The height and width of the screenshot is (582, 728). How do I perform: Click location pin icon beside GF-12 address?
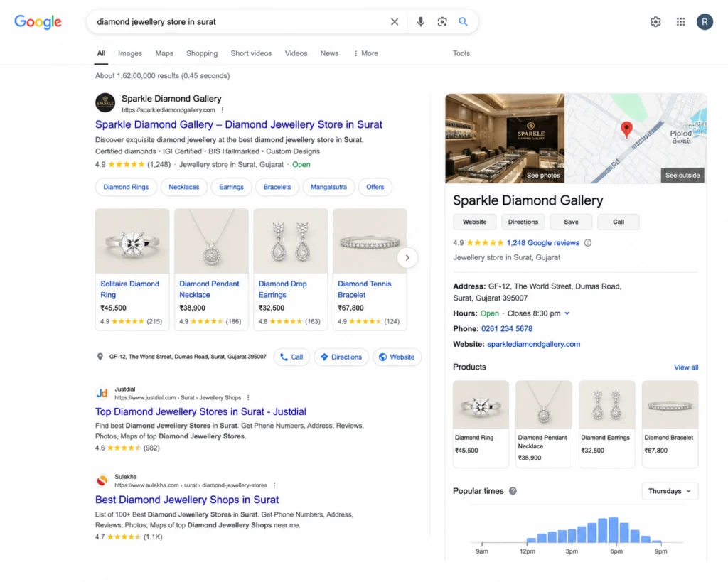(100, 357)
